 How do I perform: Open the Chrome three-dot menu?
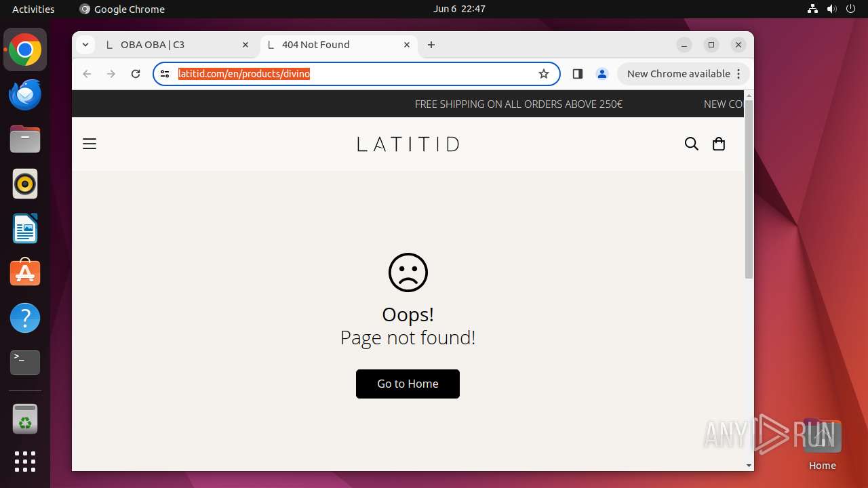pos(739,74)
